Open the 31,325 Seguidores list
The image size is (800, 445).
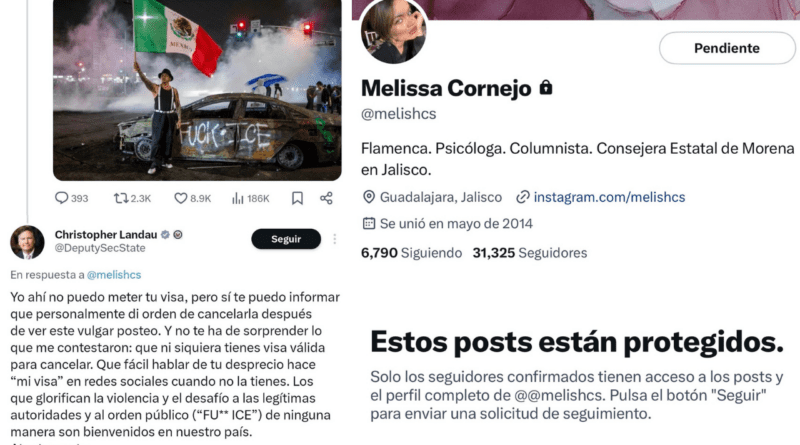tap(530, 253)
